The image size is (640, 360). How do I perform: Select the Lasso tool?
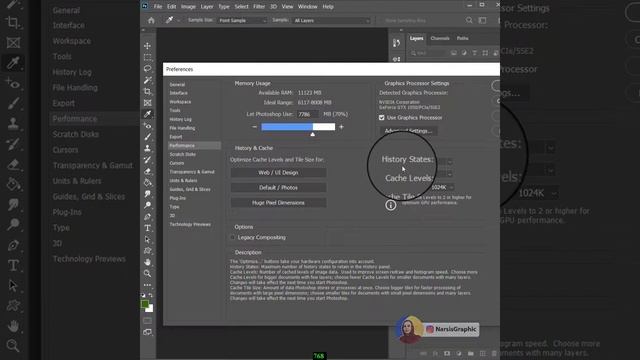pos(147,69)
